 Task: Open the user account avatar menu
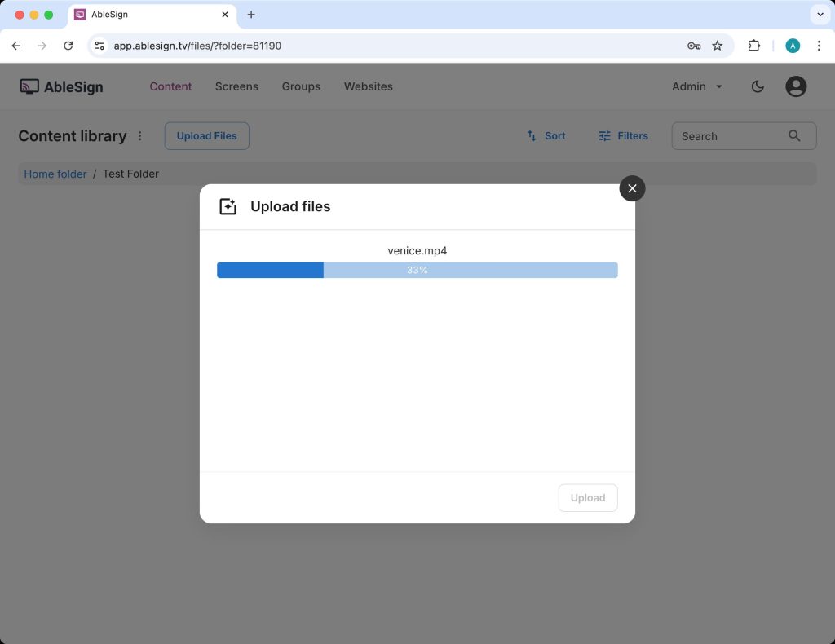(x=796, y=86)
